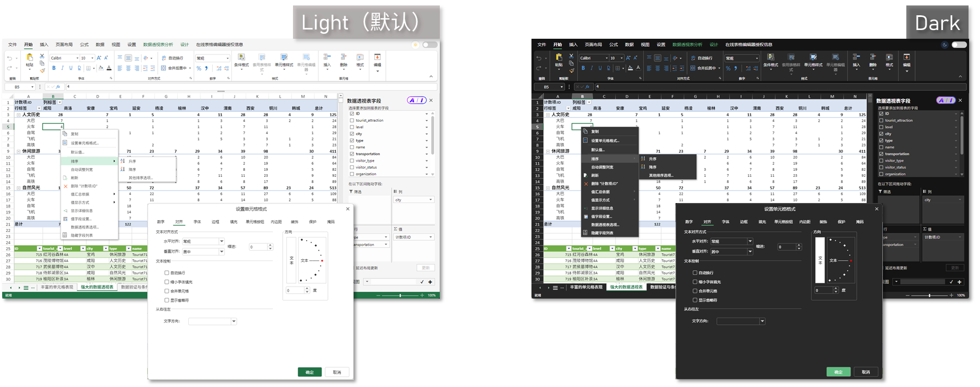
Task: Check the level field in dark pivot panel
Action: (881, 127)
